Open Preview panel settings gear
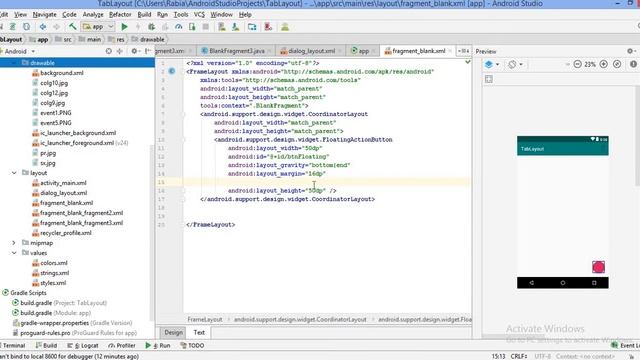The height and width of the screenshot is (360, 640). click(630, 51)
